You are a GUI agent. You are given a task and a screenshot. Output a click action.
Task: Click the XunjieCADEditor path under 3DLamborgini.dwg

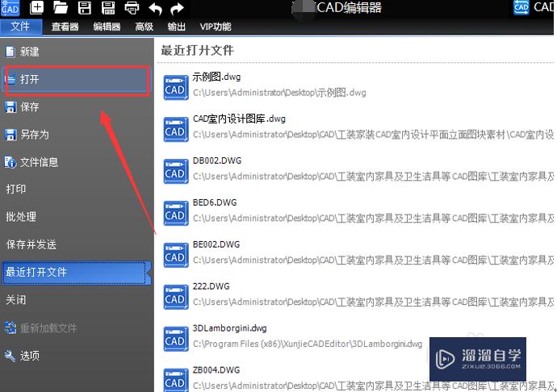308,344
